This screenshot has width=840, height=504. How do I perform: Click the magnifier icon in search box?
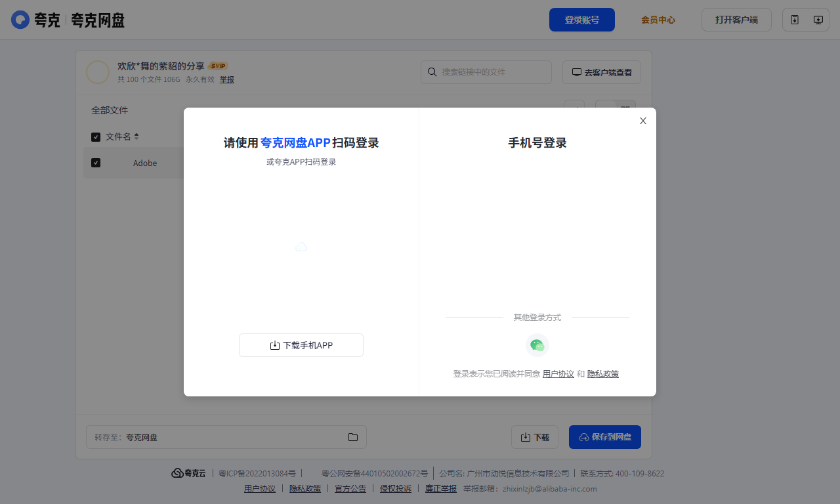432,72
